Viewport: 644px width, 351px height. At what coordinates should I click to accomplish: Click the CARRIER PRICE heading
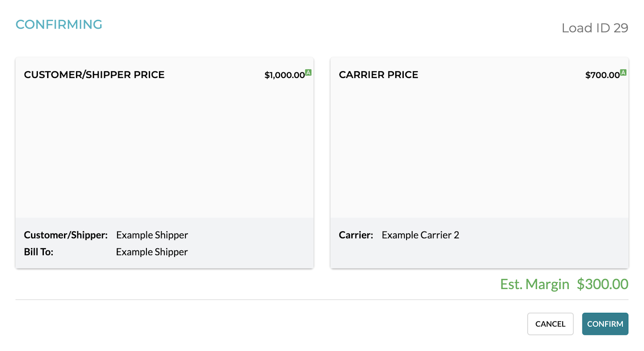pyautogui.click(x=378, y=74)
